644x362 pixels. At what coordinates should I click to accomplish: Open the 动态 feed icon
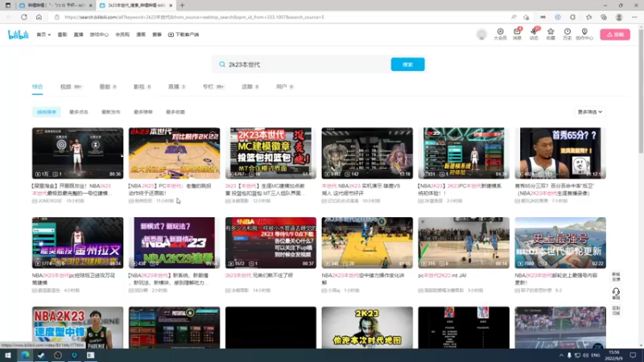(x=534, y=34)
